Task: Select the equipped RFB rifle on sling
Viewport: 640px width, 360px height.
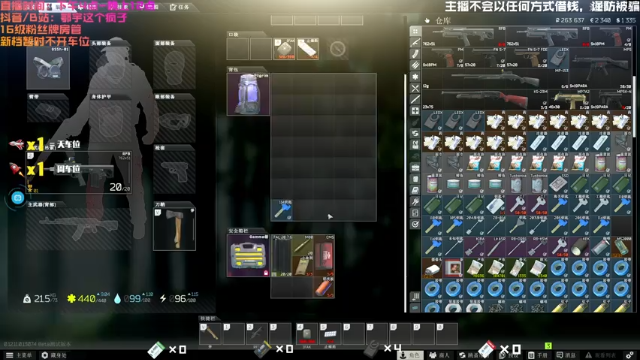Action: coord(79,172)
